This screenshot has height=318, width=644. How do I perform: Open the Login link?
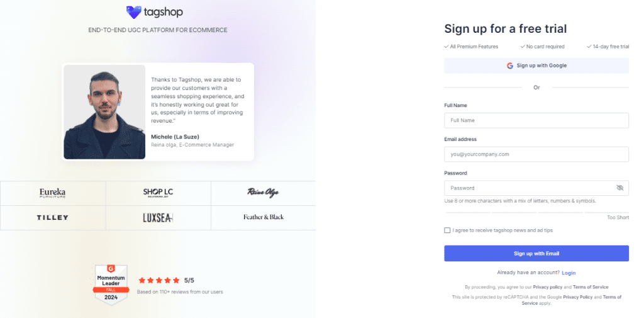[569, 273]
